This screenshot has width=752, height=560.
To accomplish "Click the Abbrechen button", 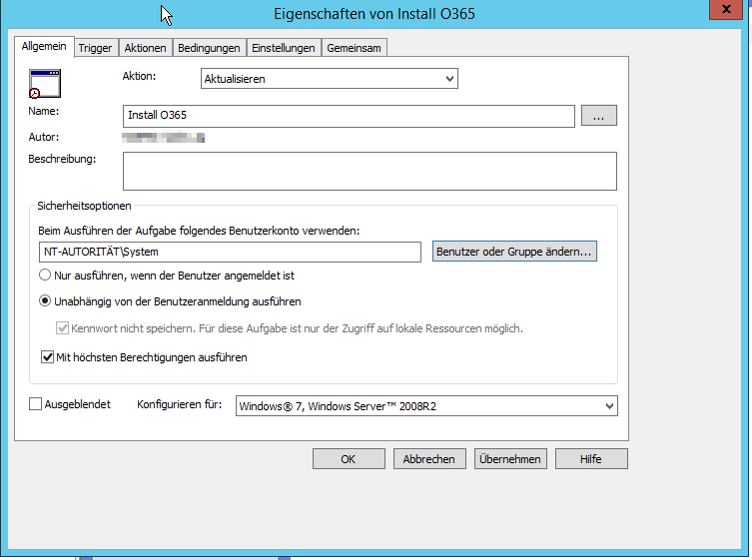I will pos(429,459).
